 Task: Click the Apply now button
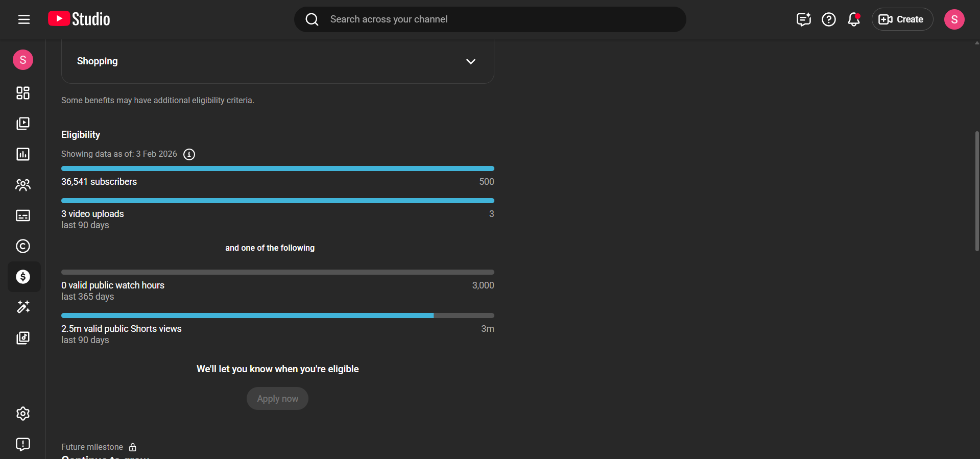coord(277,399)
